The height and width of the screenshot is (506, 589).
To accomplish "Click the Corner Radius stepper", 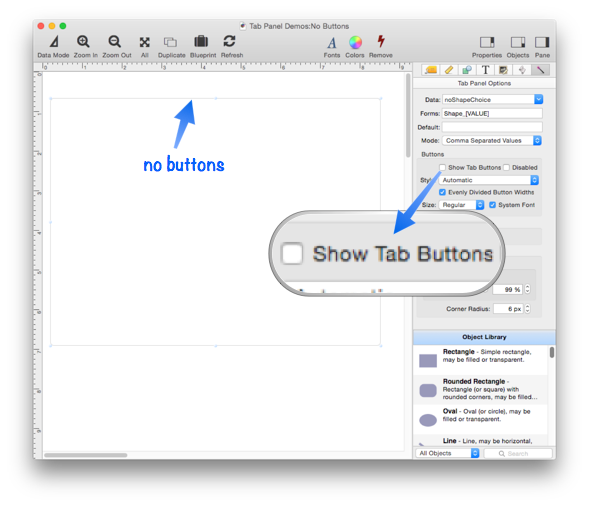I will [x=528, y=308].
